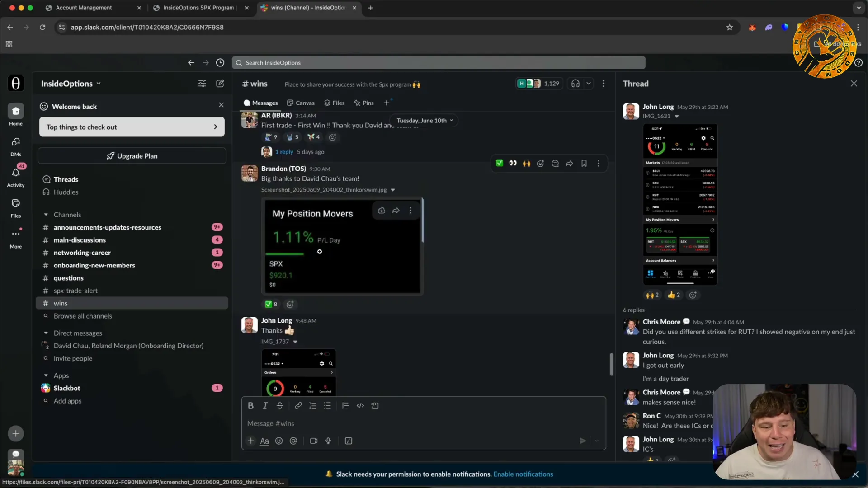Open the InsideOptions workspace menu

[x=71, y=84]
